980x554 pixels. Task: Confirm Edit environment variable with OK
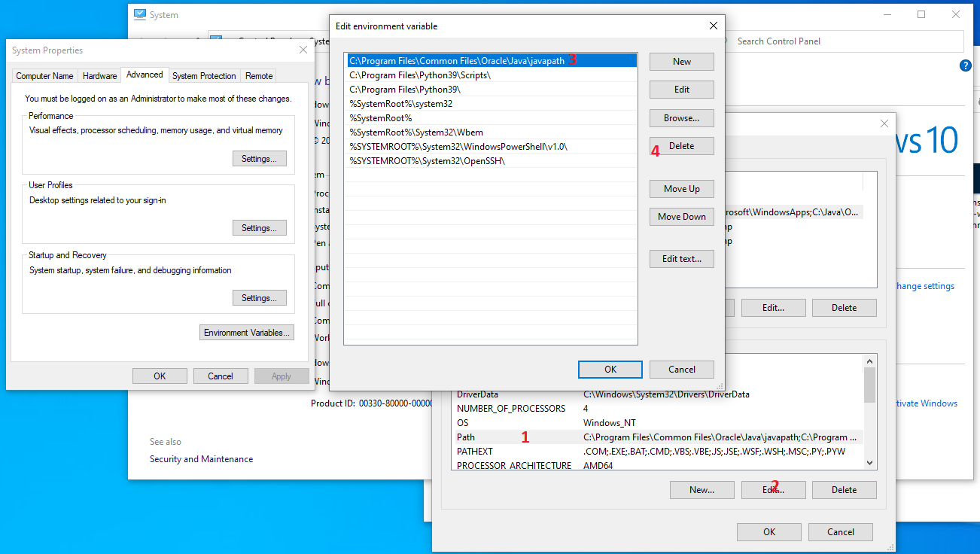pos(610,370)
